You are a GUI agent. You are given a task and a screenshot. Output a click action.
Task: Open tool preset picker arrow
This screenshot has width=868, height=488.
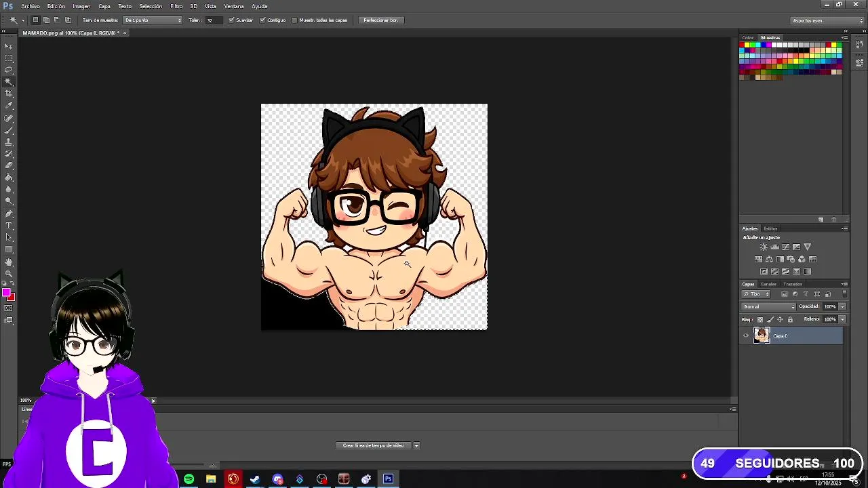[x=22, y=20]
